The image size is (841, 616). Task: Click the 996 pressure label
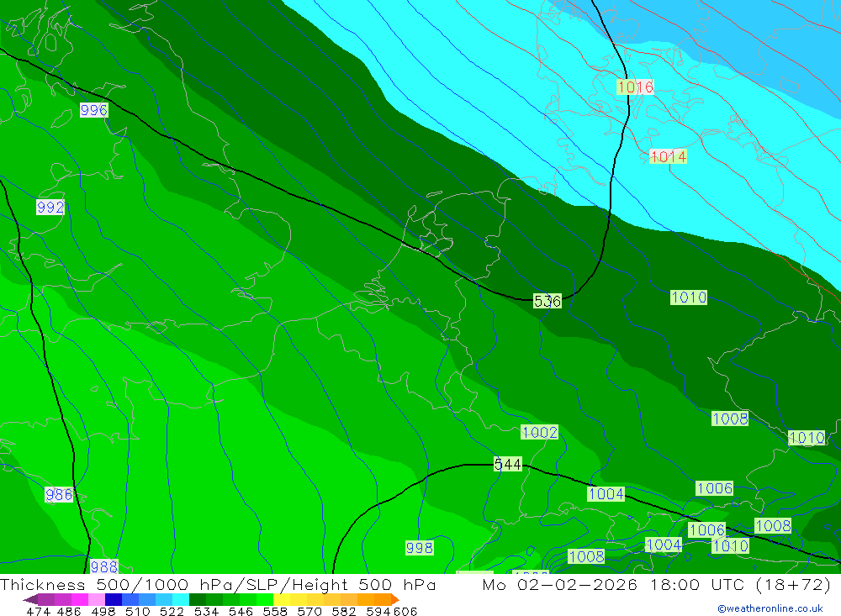tap(94, 110)
